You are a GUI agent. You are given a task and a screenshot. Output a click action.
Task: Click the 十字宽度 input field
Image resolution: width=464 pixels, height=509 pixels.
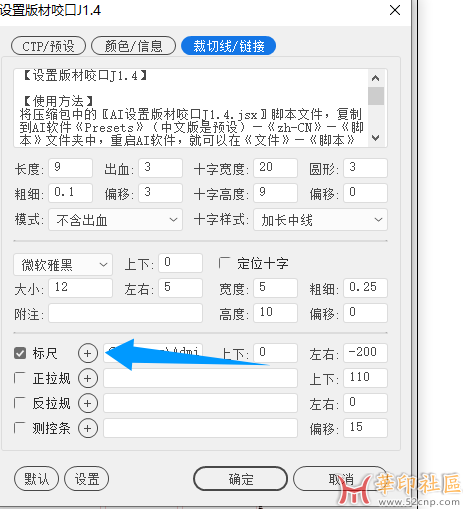point(275,168)
